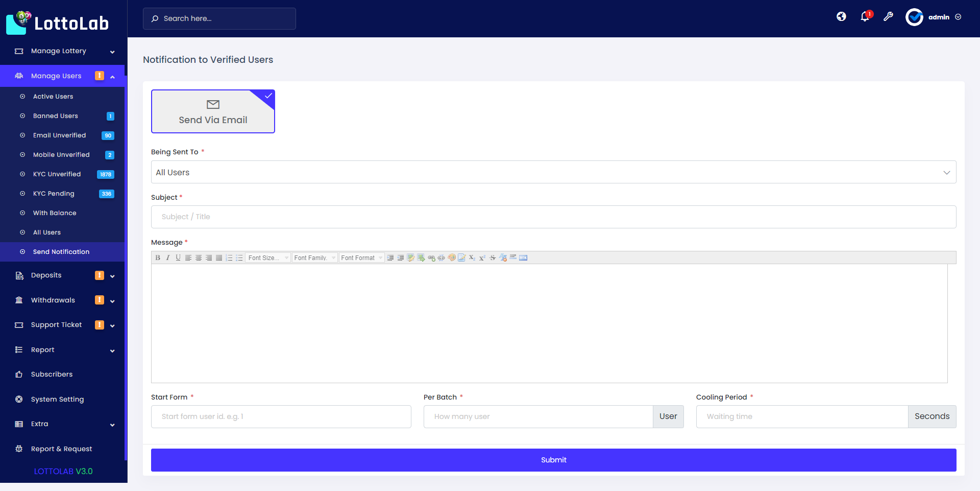Select the underline icon in the editor

click(178, 258)
